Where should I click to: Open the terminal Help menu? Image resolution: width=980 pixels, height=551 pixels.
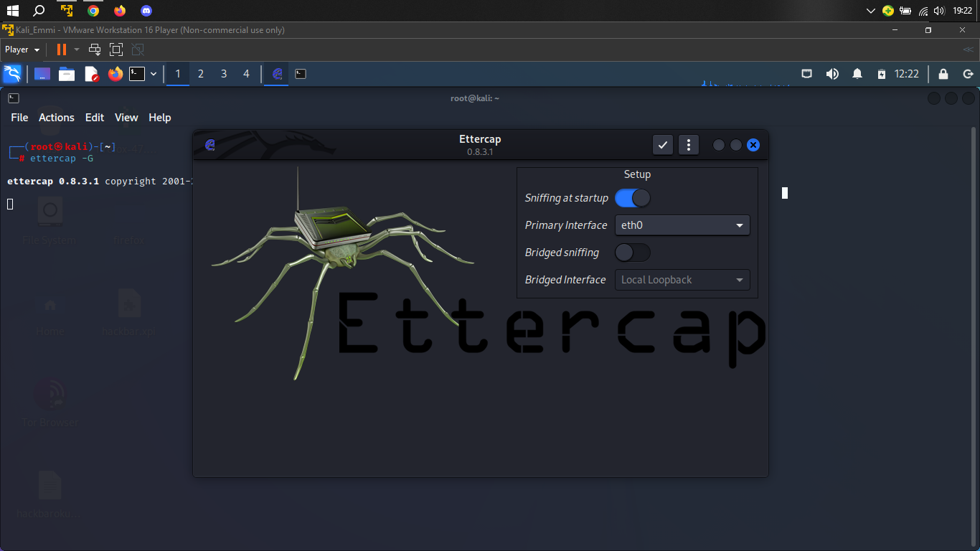[160, 118]
